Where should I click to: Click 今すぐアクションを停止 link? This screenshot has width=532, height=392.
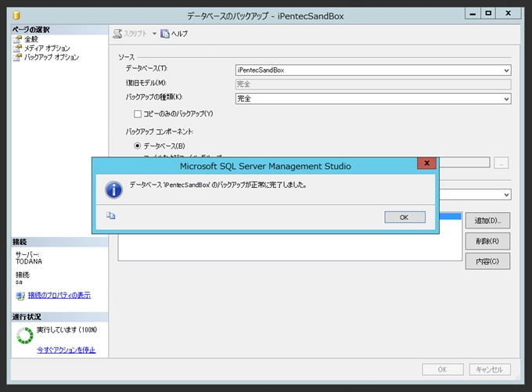(66, 350)
